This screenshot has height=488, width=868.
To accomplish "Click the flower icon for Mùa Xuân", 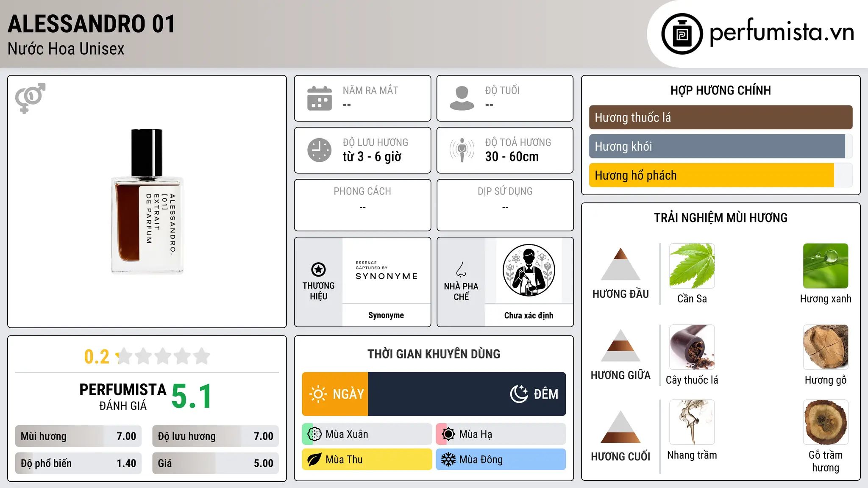I will pos(314,434).
